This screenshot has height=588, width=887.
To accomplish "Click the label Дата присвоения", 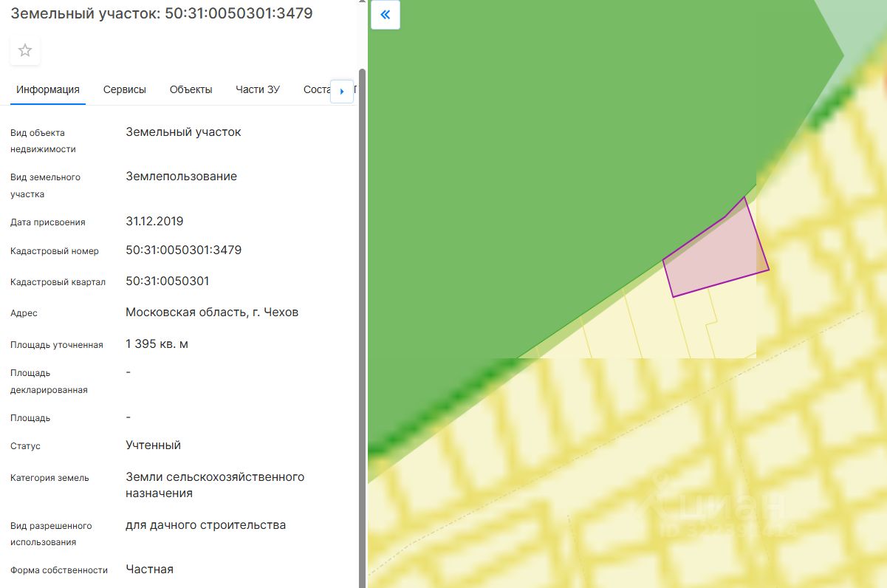I will [x=48, y=222].
